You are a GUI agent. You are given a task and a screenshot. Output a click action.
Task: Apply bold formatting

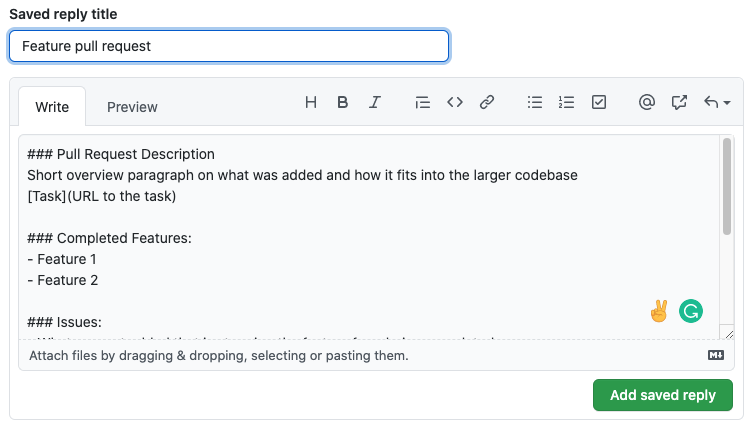(x=342, y=103)
